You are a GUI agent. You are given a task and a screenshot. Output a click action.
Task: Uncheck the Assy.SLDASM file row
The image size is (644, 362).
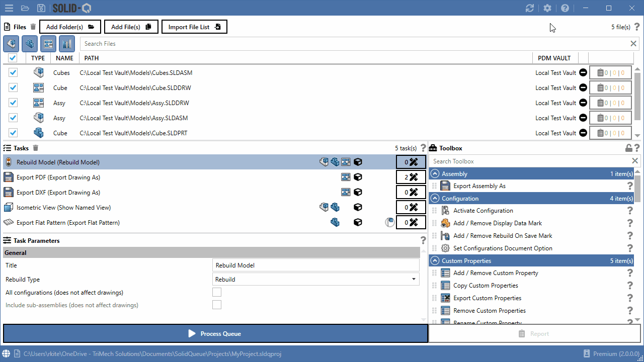pyautogui.click(x=13, y=118)
